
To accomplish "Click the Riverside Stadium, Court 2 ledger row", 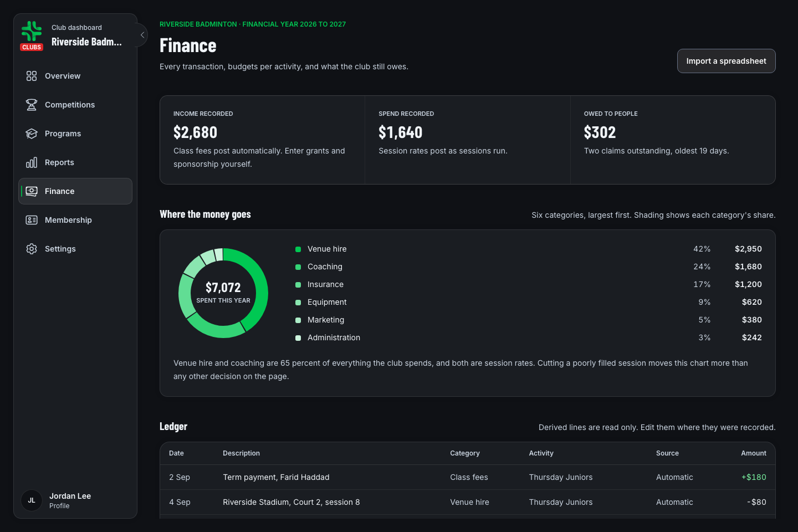I will point(468,502).
